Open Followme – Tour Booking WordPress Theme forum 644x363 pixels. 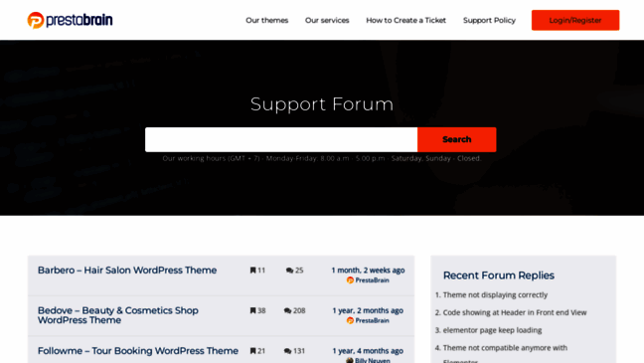click(x=138, y=351)
